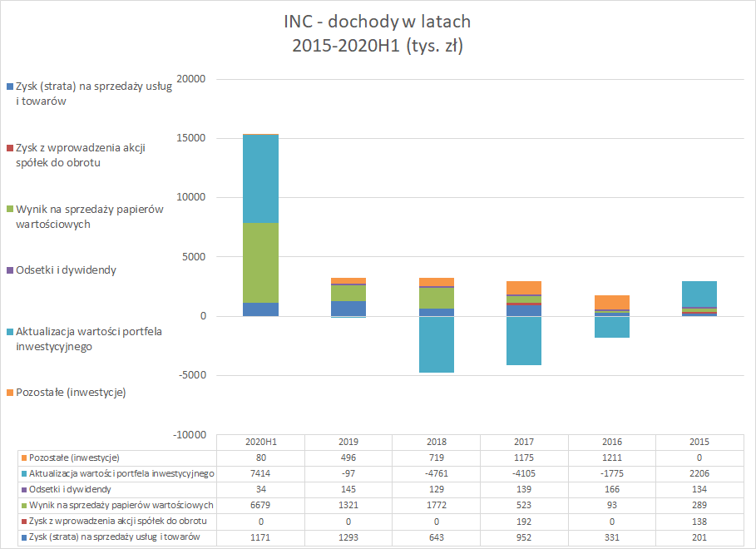The image size is (756, 549).
Task: Click y-axis label -5000
Action: coord(192,375)
